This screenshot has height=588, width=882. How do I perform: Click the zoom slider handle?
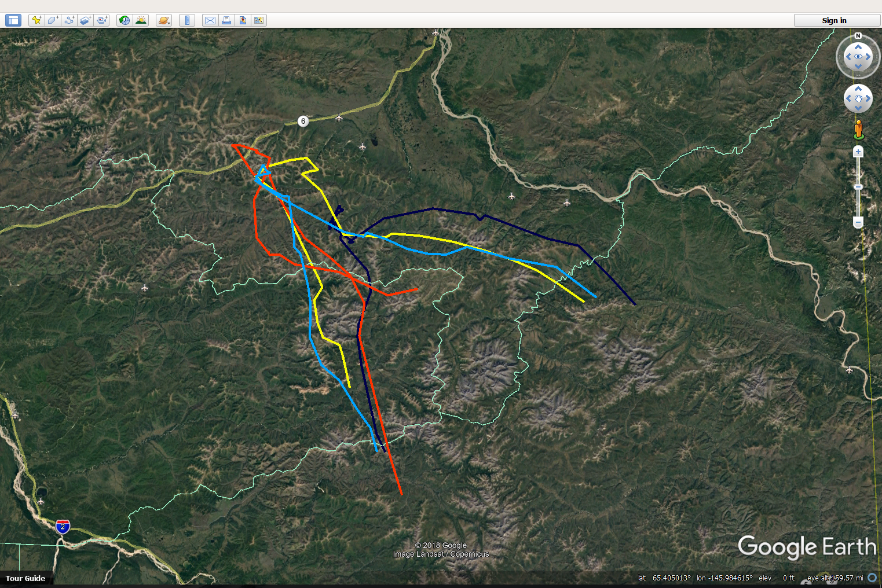coord(858,187)
